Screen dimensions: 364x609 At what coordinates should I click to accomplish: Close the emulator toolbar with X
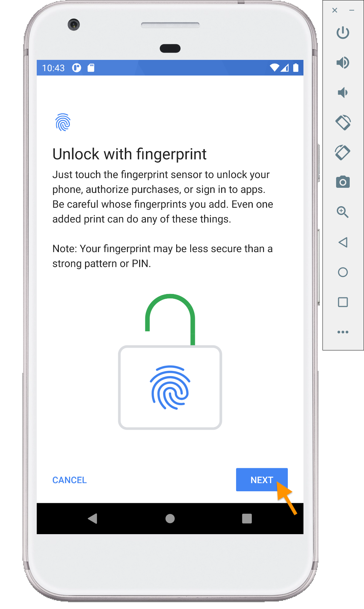pyautogui.click(x=335, y=10)
